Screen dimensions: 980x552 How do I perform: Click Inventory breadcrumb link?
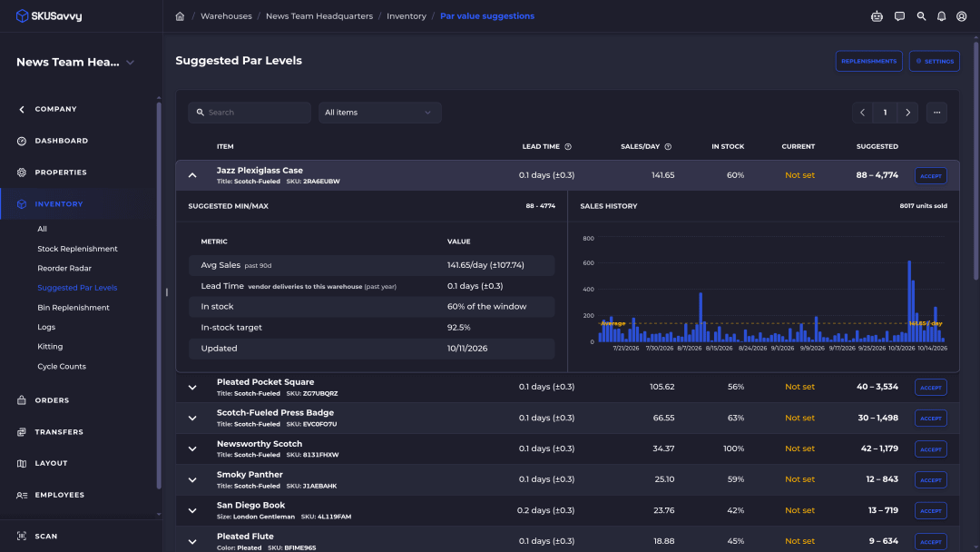click(x=407, y=16)
